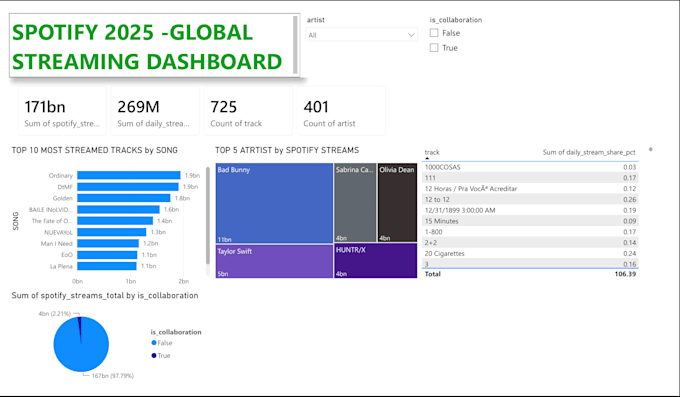Select the 15 Minutes track row
The width and height of the screenshot is (680, 397).
click(530, 221)
